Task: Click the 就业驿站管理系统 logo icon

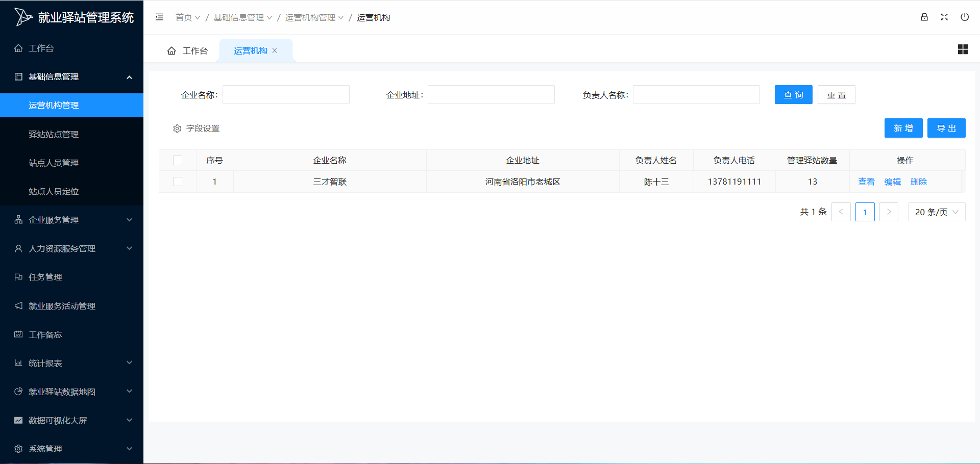Action: pos(23,17)
